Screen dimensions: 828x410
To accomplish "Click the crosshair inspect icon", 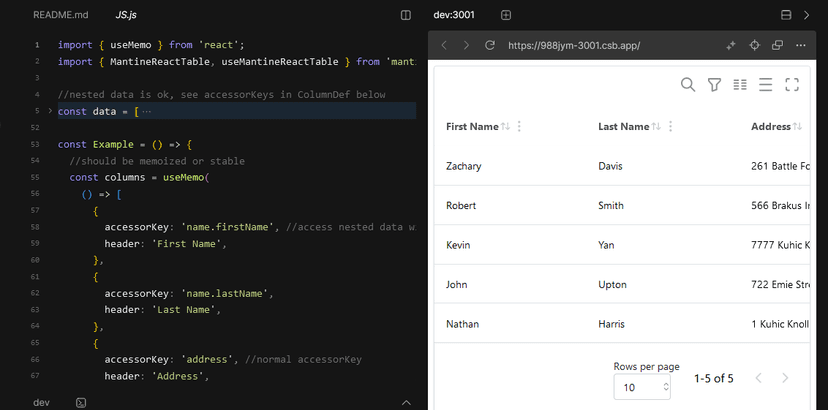I will 754,45.
